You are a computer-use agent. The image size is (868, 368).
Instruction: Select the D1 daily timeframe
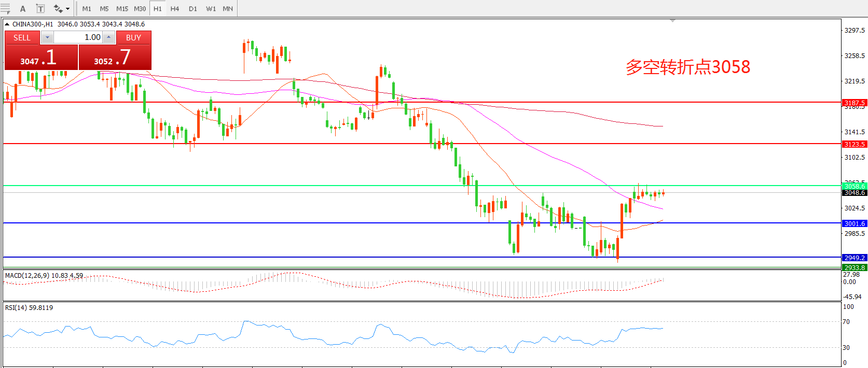tap(193, 9)
